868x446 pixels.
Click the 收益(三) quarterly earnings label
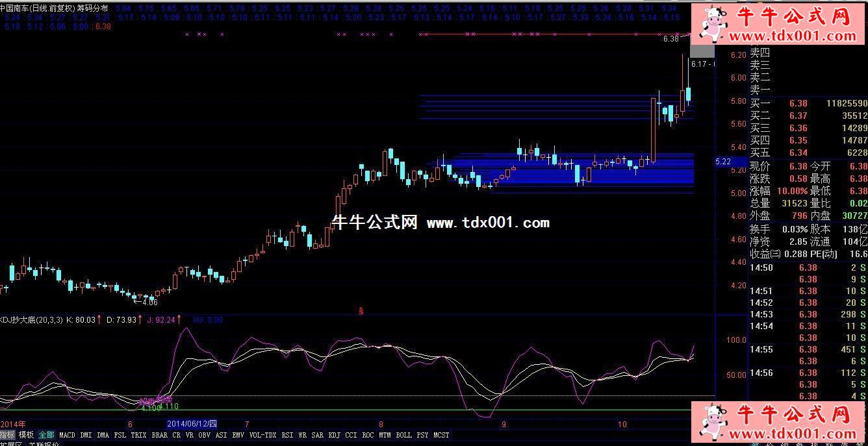coord(765,254)
